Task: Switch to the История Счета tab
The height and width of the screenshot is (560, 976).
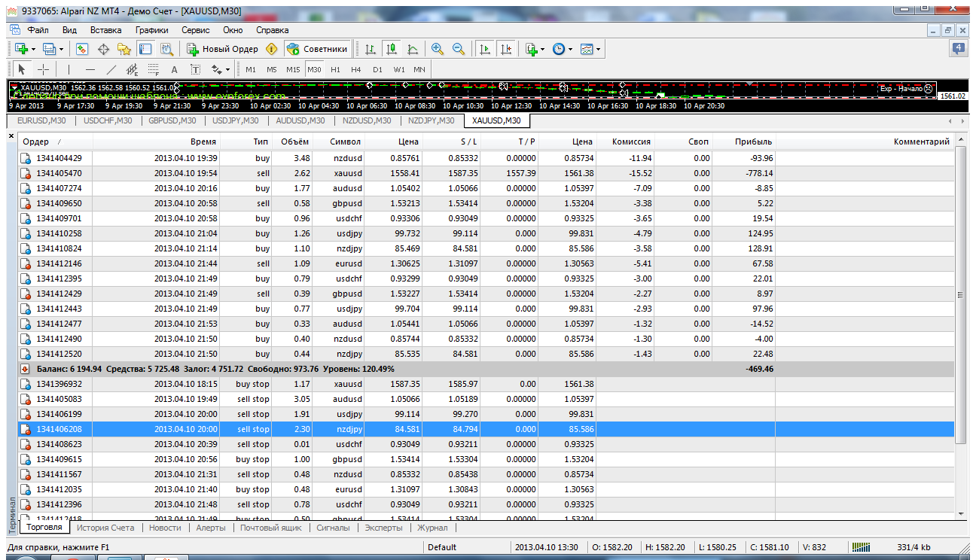Action: (105, 528)
